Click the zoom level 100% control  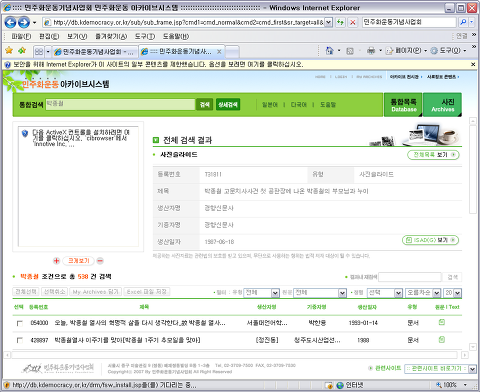(451, 385)
